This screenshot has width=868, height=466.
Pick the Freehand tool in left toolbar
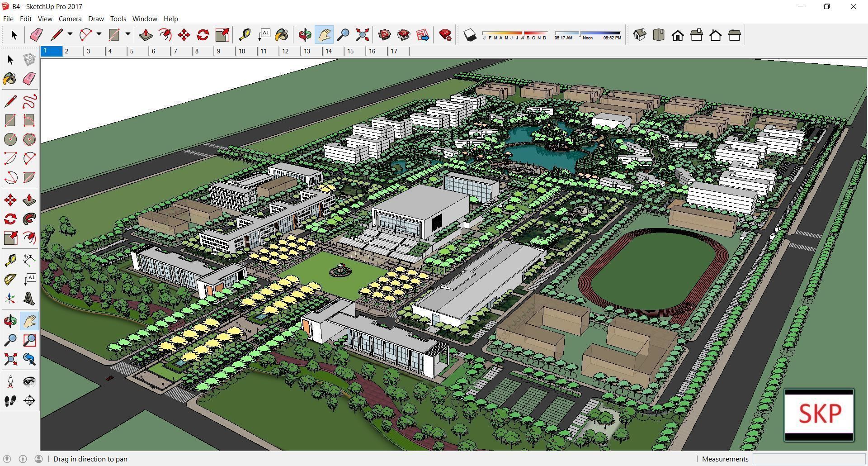tap(29, 101)
